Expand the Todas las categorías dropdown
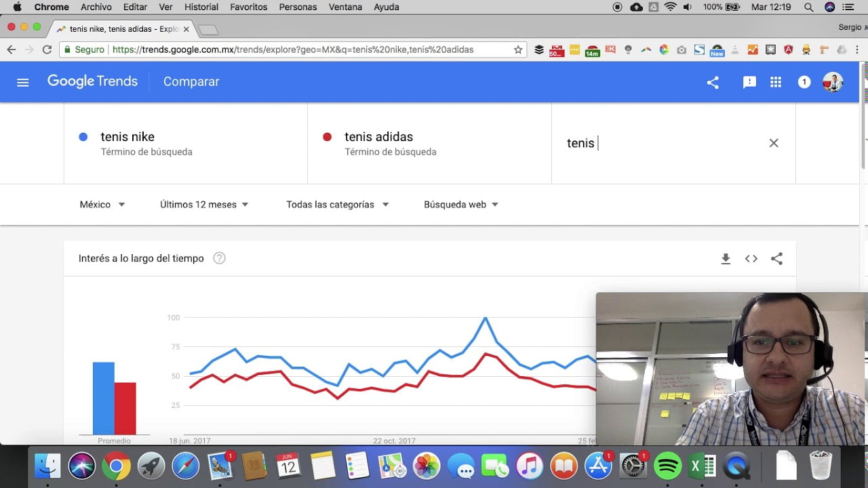 point(337,205)
